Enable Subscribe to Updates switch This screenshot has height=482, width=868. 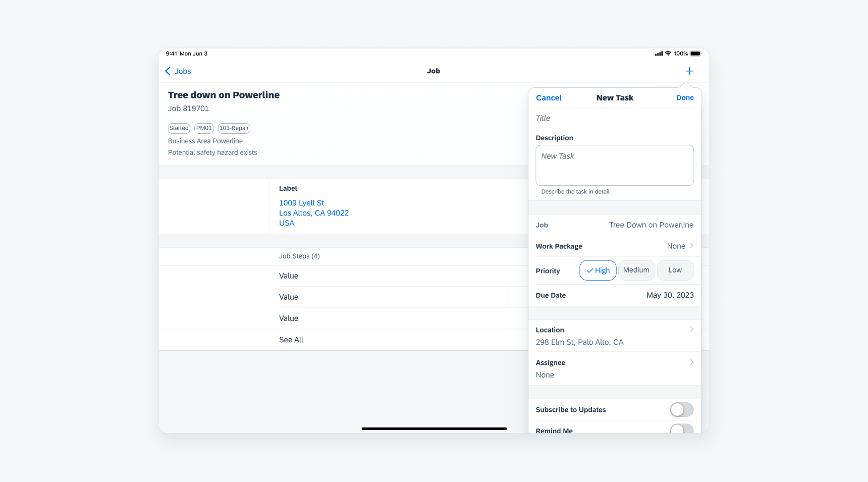[682, 410]
